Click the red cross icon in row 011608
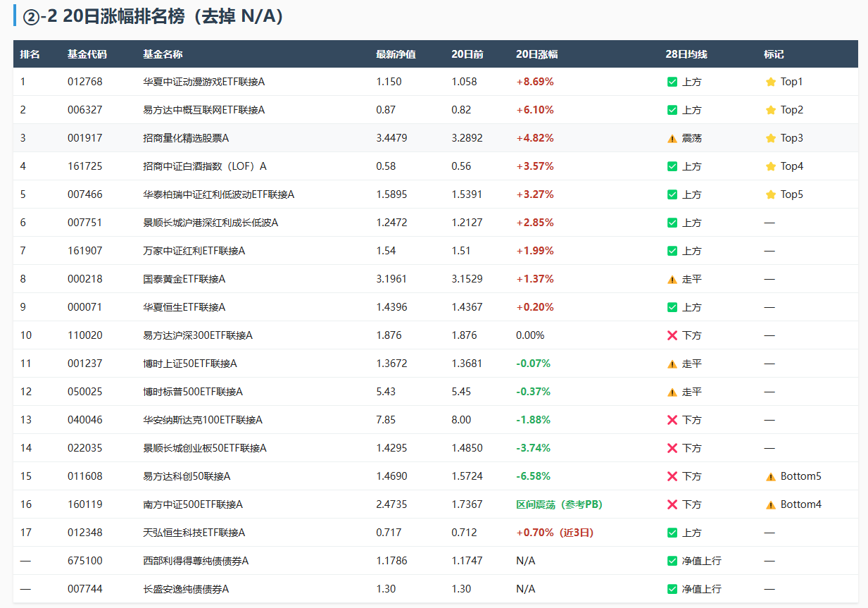The image size is (868, 608). coord(672,476)
